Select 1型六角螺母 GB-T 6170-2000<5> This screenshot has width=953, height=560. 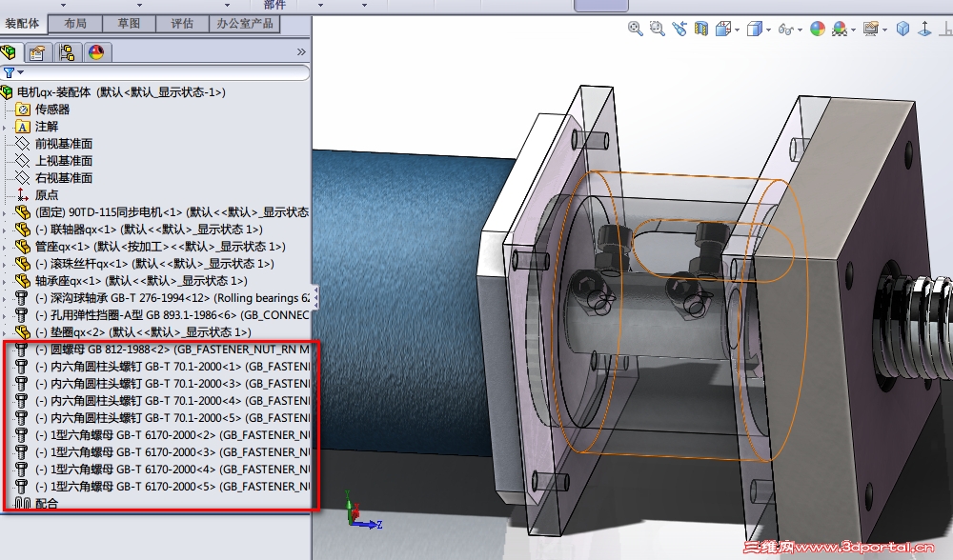[172, 487]
